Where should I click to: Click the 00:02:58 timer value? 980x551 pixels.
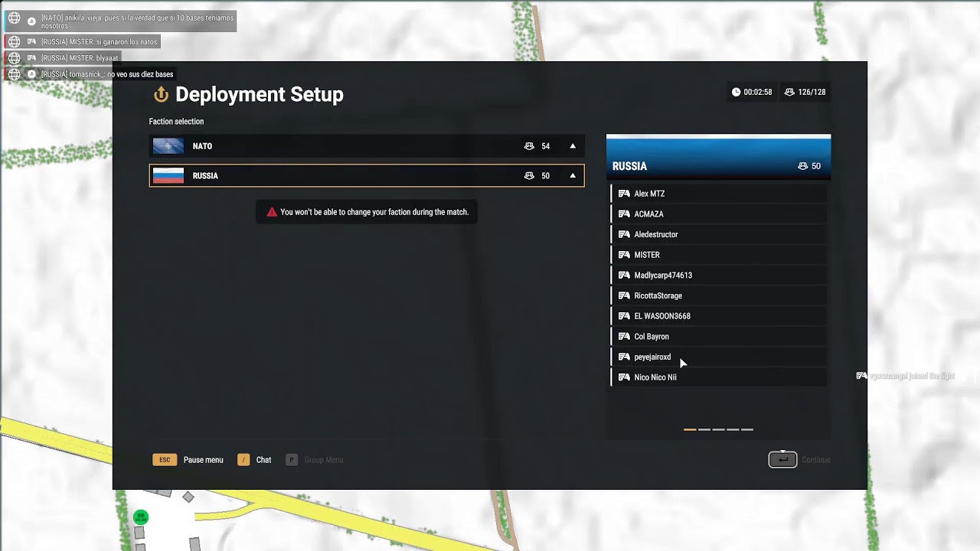coord(758,92)
